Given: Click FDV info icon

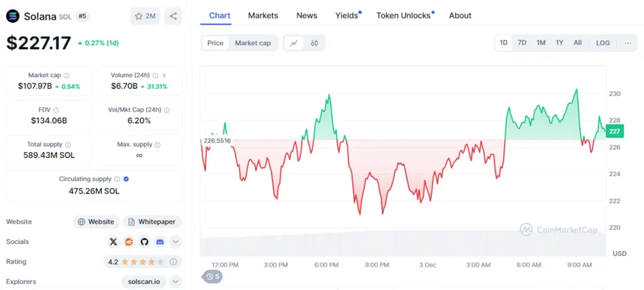Looking at the screenshot, I should 56,110.
